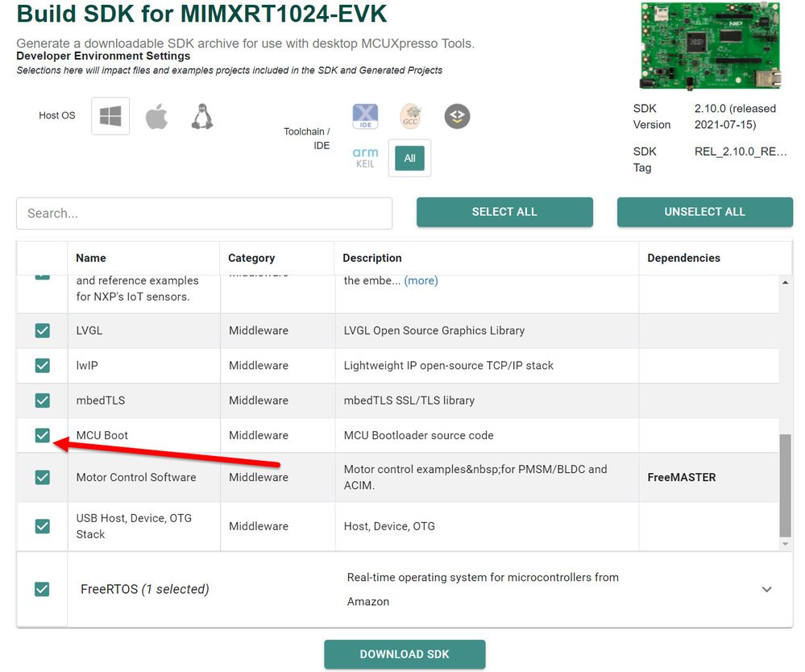Click FreeRTOS (1 selected) label
The image size is (805, 672).
point(145,589)
